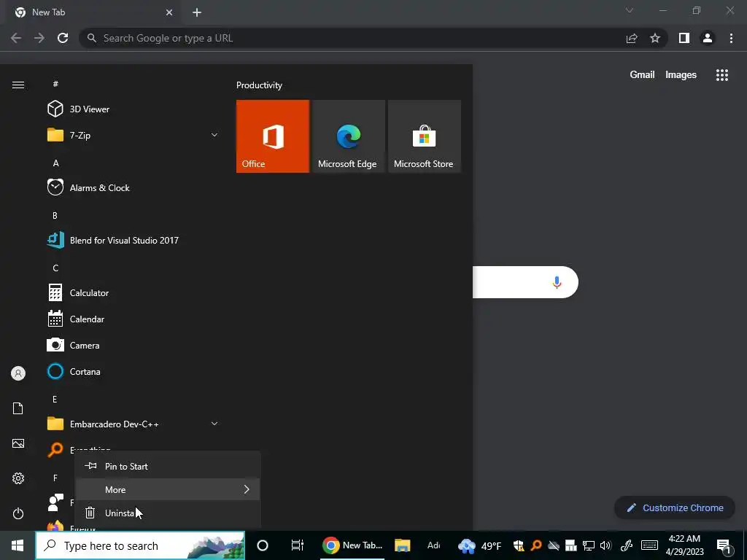Toggle the Chrome side panel
This screenshot has height=560, width=747.
[x=684, y=38]
